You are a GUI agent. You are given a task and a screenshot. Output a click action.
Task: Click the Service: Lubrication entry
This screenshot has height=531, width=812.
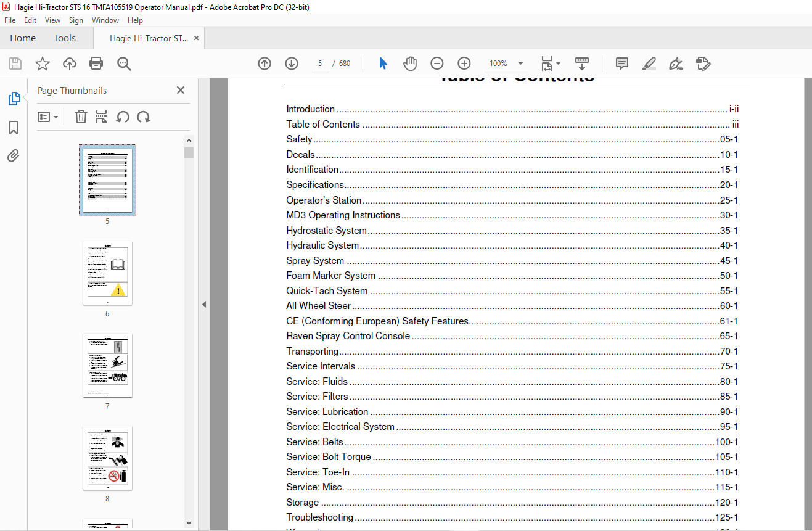(x=512, y=411)
